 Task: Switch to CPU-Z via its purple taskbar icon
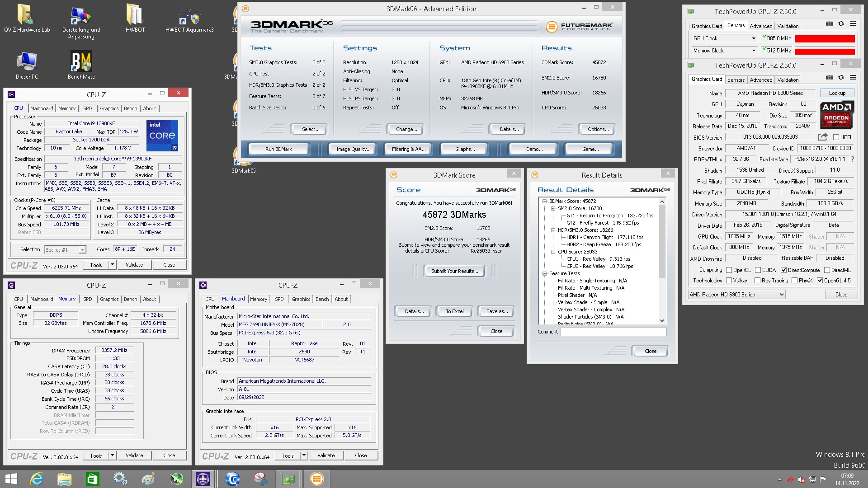click(203, 479)
